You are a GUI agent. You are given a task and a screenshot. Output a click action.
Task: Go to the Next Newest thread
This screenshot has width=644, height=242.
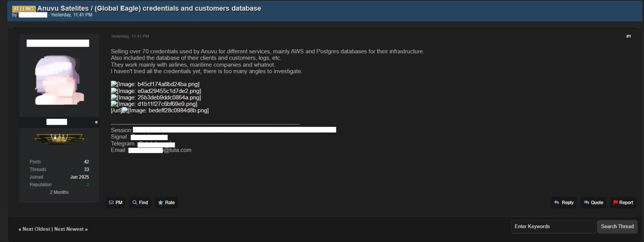[x=69, y=229]
